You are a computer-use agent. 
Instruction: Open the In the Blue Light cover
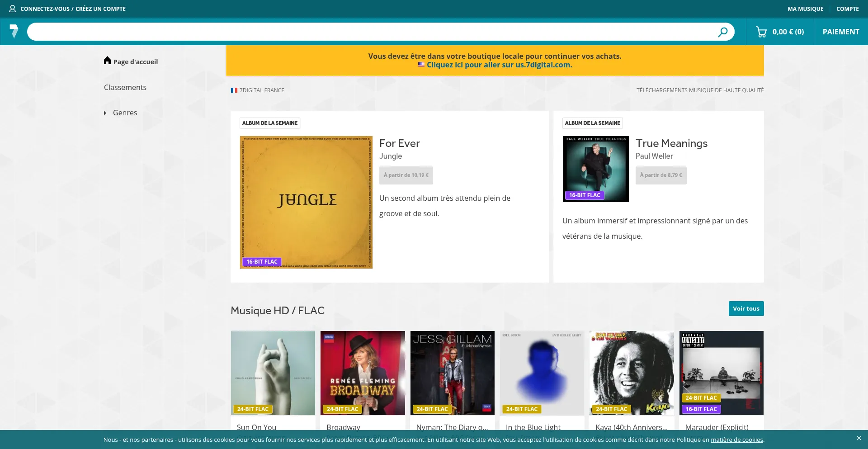point(542,373)
